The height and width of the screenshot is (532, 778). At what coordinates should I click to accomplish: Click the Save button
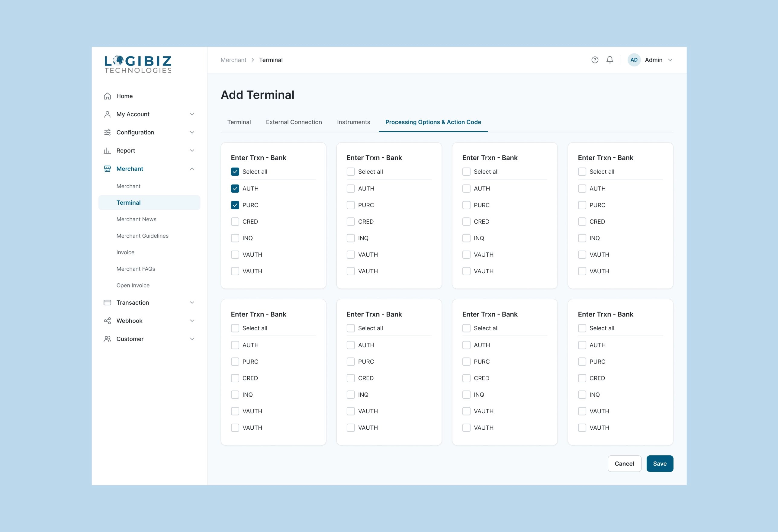(x=660, y=464)
